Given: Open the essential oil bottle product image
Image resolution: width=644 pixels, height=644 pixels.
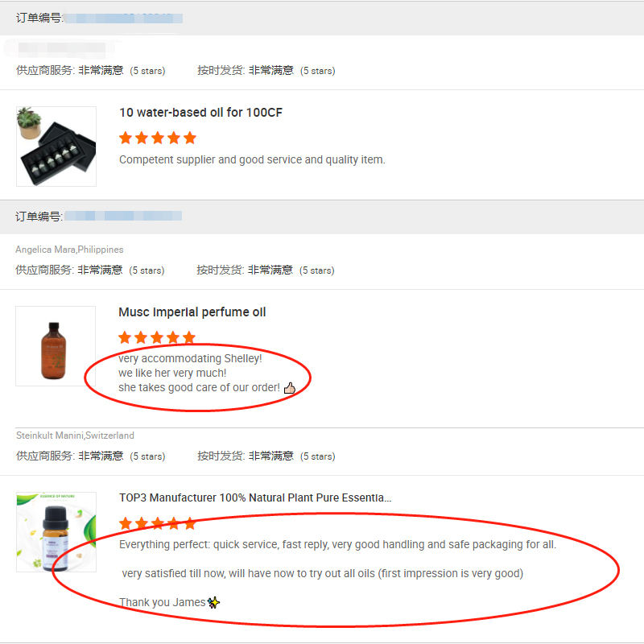Looking at the screenshot, I should pos(56,532).
